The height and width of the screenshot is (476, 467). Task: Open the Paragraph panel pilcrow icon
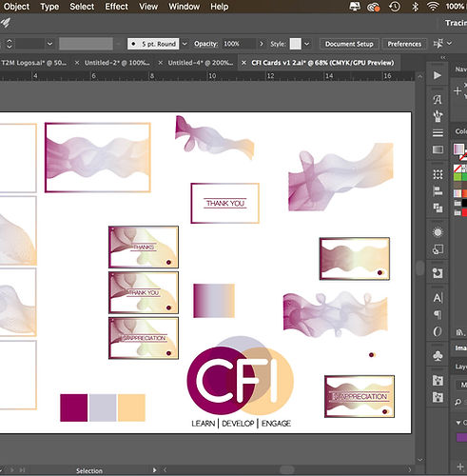[x=438, y=315]
